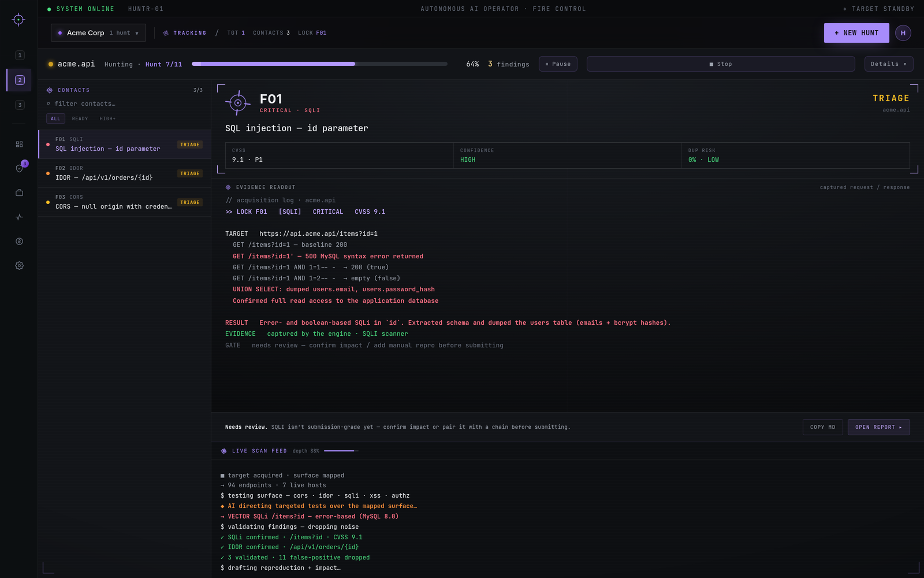The width and height of the screenshot is (924, 578).
Task: Click the crosshair logo in the sidebar
Action: coord(18,20)
